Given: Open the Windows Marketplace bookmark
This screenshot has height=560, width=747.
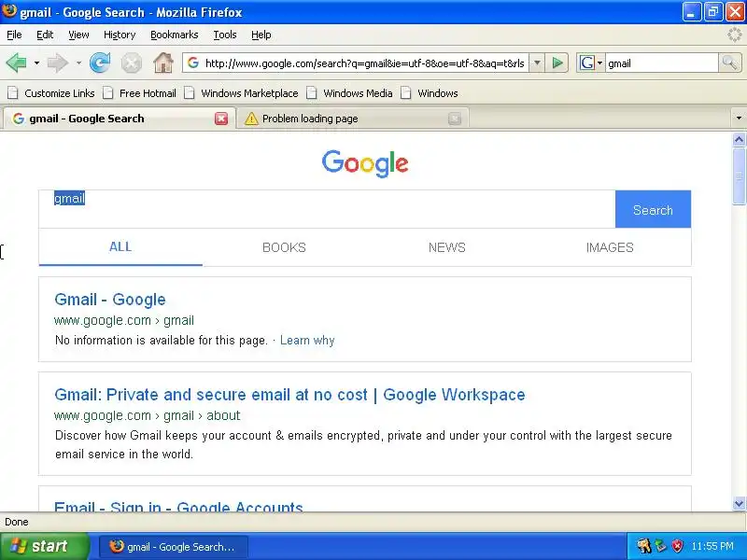Looking at the screenshot, I should pyautogui.click(x=242, y=93).
